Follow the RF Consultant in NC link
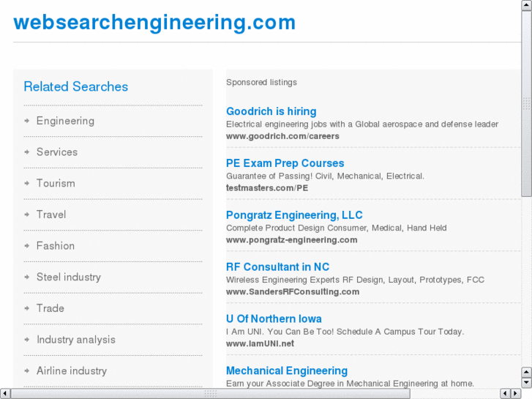This screenshot has width=532, height=399. 277,267
